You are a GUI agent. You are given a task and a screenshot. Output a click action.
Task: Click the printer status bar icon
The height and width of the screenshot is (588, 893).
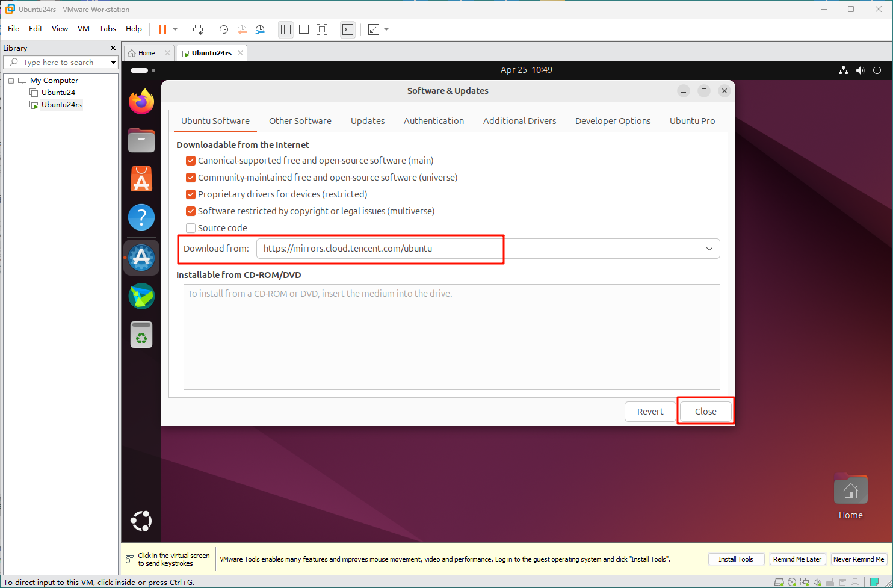pos(855,582)
